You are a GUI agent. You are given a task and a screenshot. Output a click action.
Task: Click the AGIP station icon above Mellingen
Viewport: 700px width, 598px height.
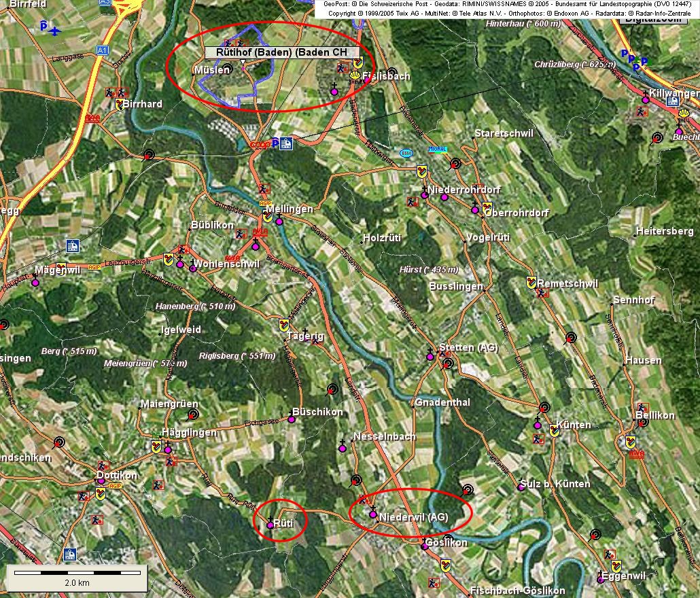coord(264,203)
